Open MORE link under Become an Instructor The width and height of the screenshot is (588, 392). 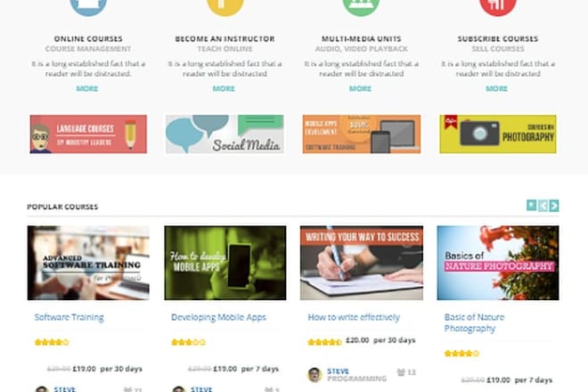pyautogui.click(x=224, y=88)
